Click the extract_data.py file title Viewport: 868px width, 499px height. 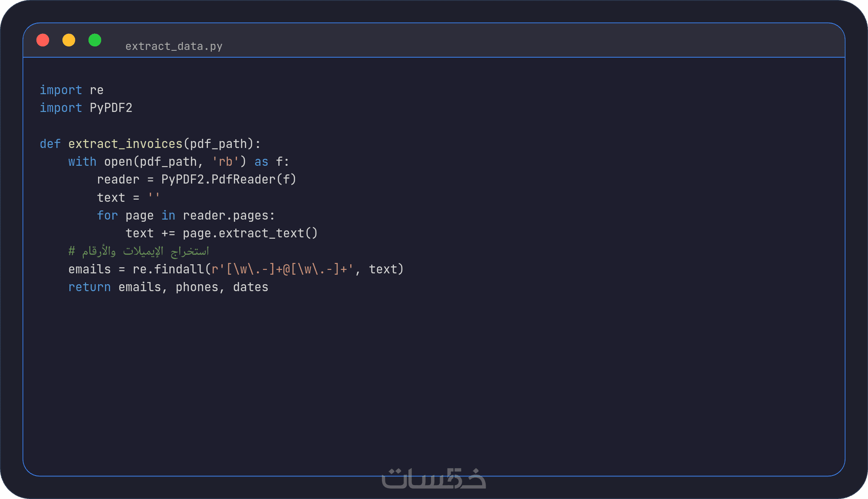click(174, 46)
